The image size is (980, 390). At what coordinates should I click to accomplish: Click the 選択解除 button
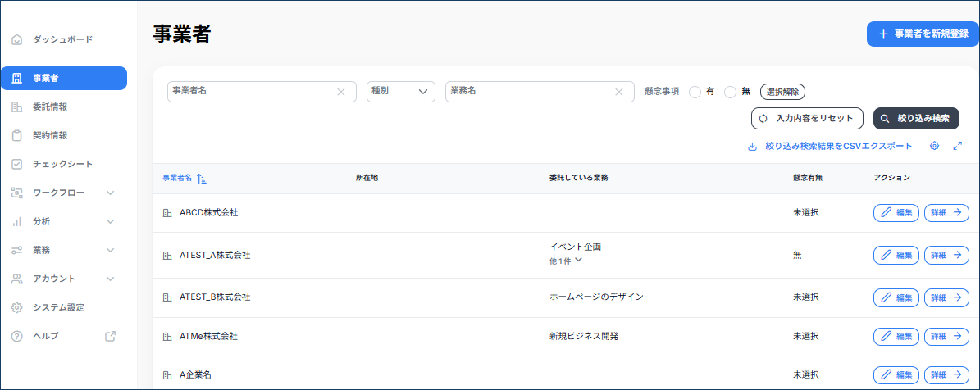click(782, 92)
